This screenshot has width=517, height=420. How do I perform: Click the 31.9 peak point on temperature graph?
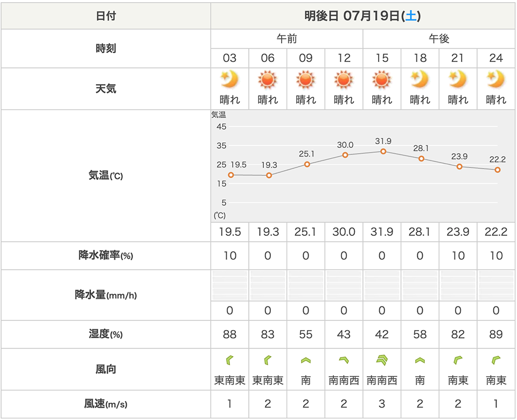pyautogui.click(x=383, y=151)
